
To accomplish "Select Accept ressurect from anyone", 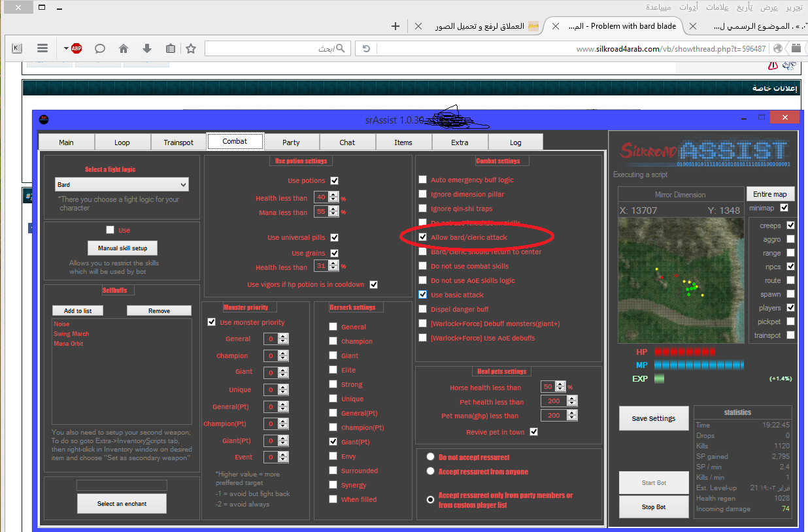I will click(x=431, y=471).
